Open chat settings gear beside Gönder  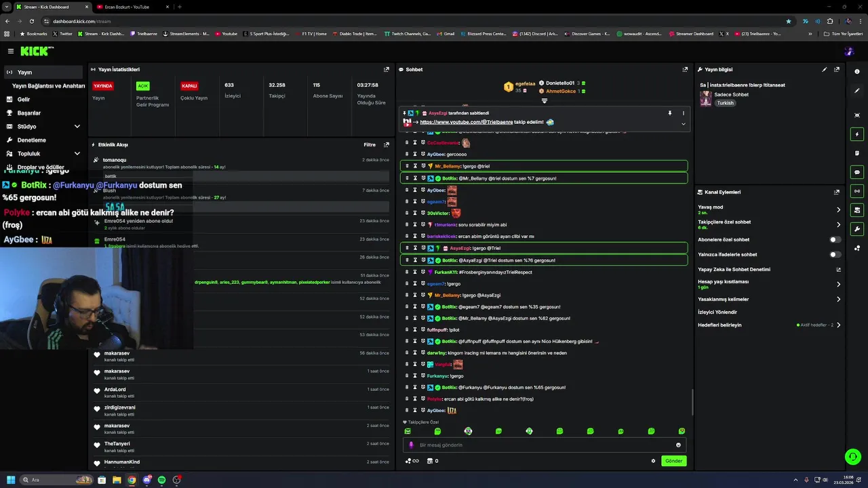(653, 461)
